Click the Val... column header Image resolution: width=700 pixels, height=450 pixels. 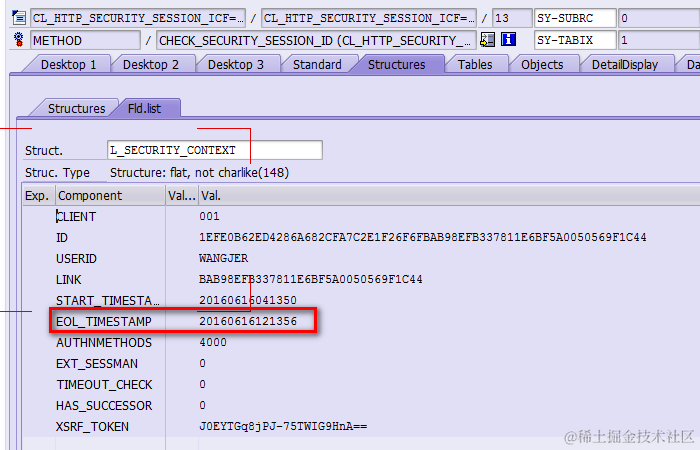[182, 196]
